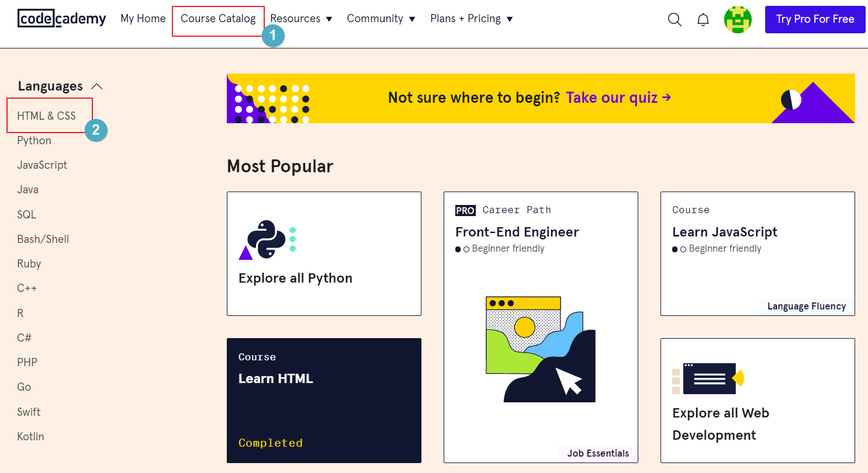Screen dimensions: 868x473
Task: Click the Web Development window icon
Action: [x=708, y=378]
